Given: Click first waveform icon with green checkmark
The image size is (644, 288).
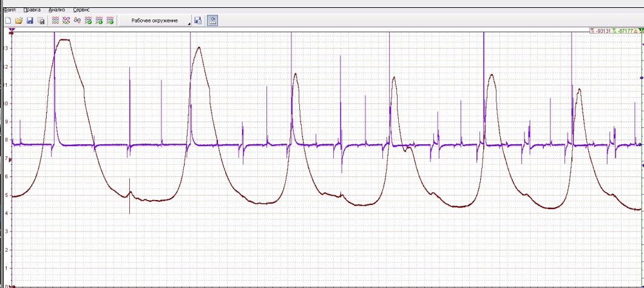Looking at the screenshot, I should pyautogui.click(x=88, y=21).
